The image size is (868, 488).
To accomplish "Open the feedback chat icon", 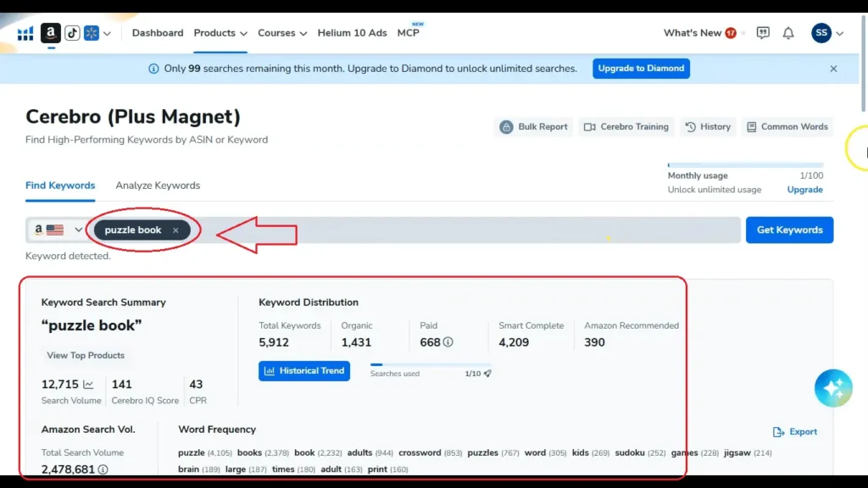I will 763,33.
